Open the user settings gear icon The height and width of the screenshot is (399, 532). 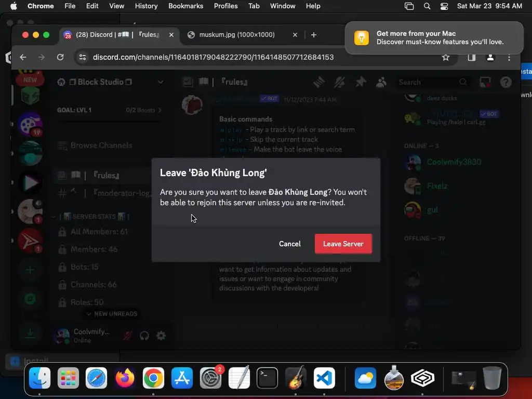[161, 336]
